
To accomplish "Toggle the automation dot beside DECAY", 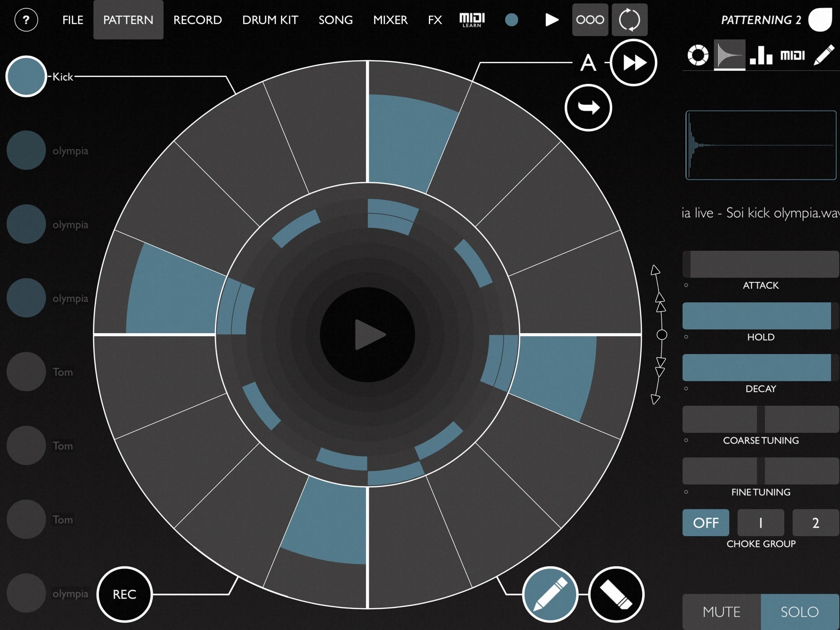I will point(686,389).
